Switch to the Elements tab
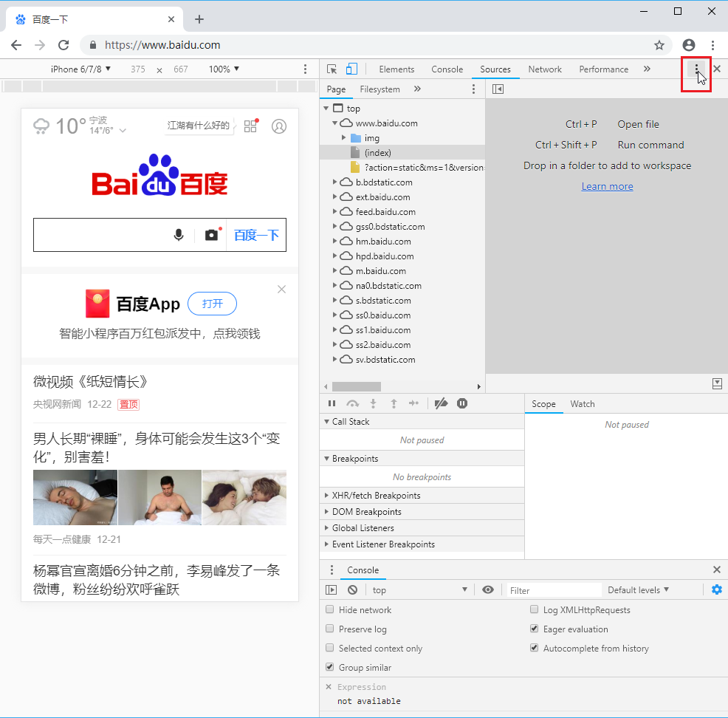The width and height of the screenshot is (728, 718). [396, 69]
